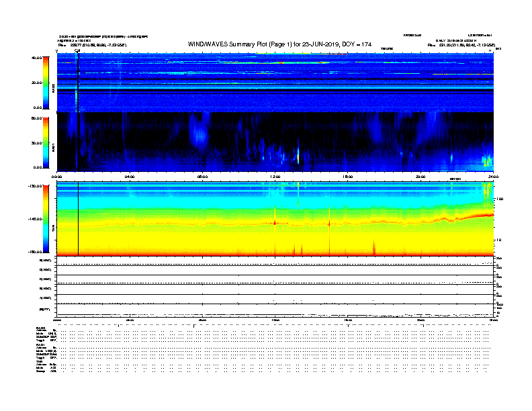Click the bright spike after 12:00 in RAD1 panel
This screenshot has width=532, height=411.
click(x=298, y=156)
